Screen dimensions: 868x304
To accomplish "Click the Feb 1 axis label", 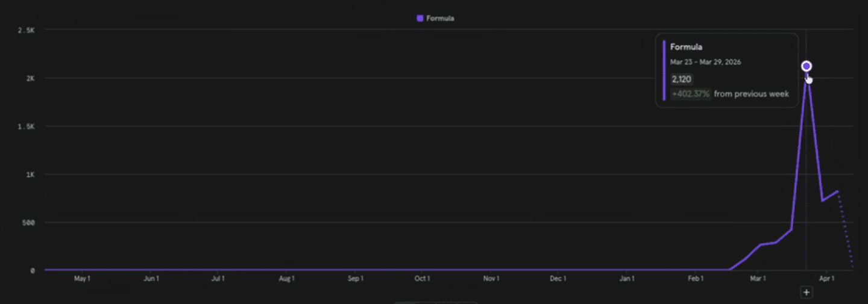I will pos(696,279).
